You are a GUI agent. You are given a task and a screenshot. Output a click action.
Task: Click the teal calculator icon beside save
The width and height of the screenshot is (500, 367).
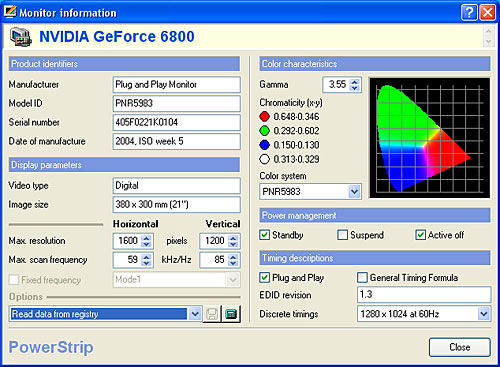pos(231,314)
